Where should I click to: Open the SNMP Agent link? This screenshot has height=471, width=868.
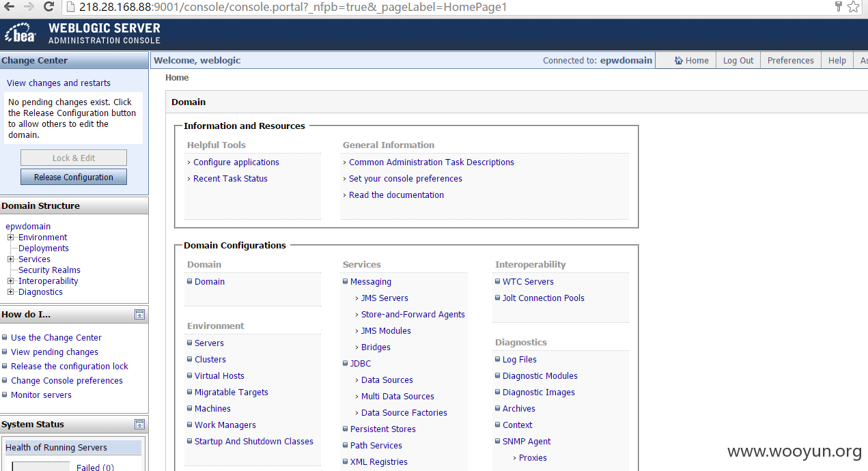[527, 442]
